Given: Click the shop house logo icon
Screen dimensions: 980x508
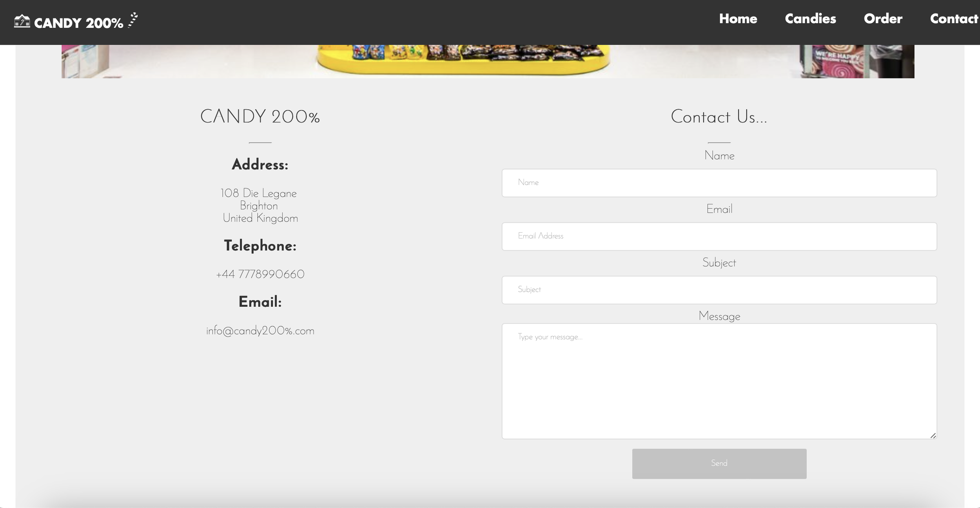Looking at the screenshot, I should pos(22,21).
